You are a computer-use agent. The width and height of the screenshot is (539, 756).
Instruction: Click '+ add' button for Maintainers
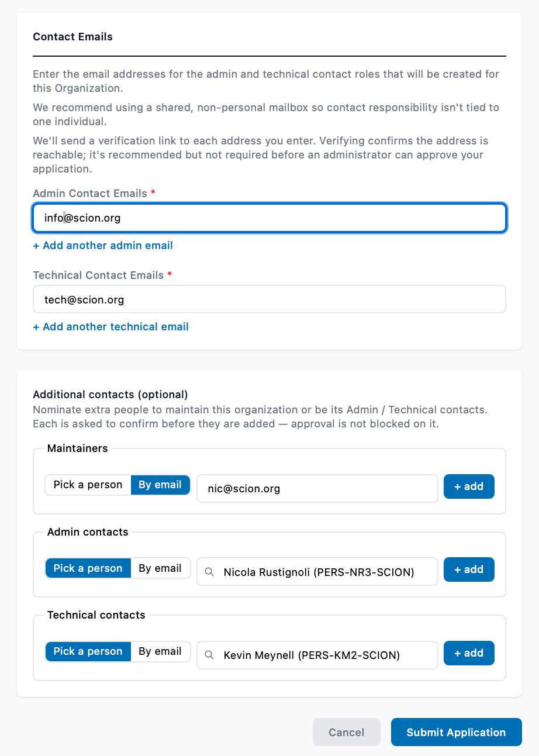(x=469, y=486)
